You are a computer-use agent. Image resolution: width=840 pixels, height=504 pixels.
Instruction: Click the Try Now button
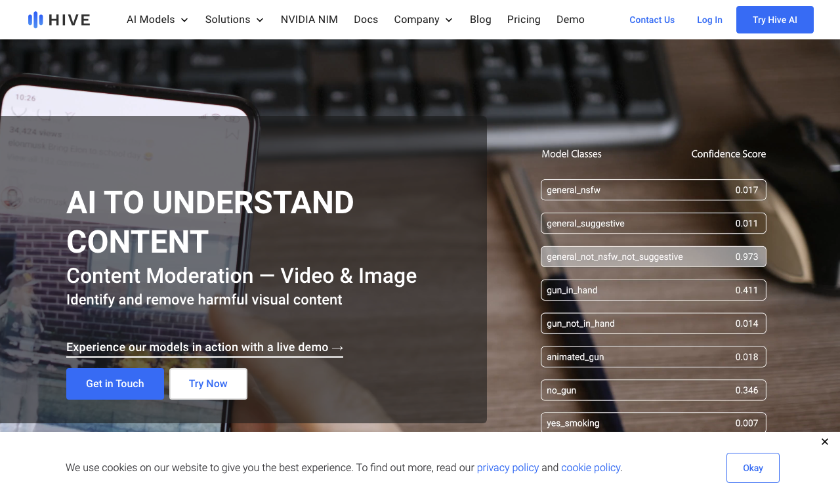coord(208,384)
